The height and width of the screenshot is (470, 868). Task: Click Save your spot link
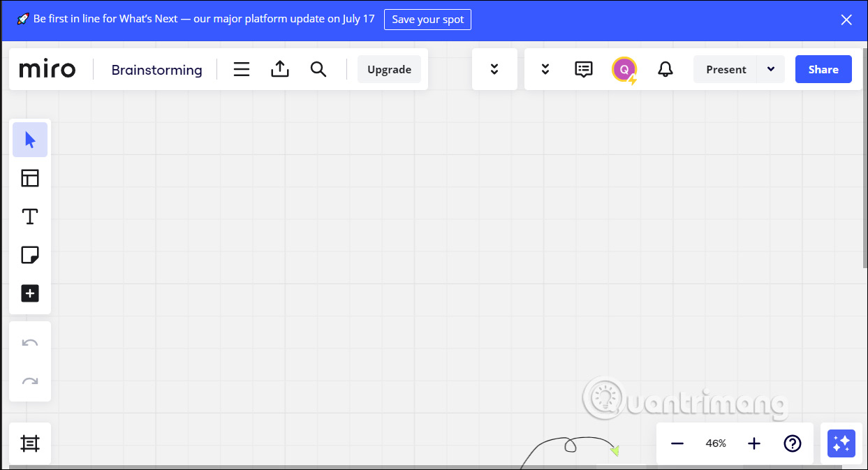(x=427, y=20)
